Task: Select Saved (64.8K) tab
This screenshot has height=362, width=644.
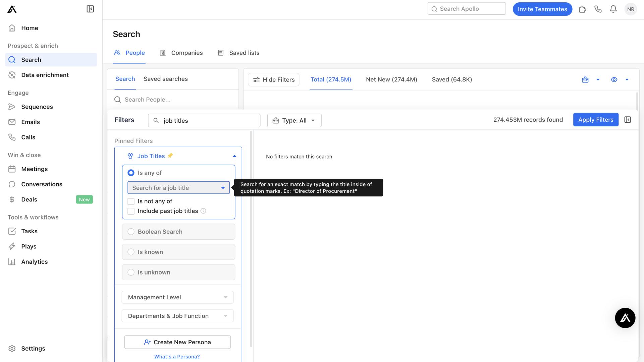Action: point(452,80)
